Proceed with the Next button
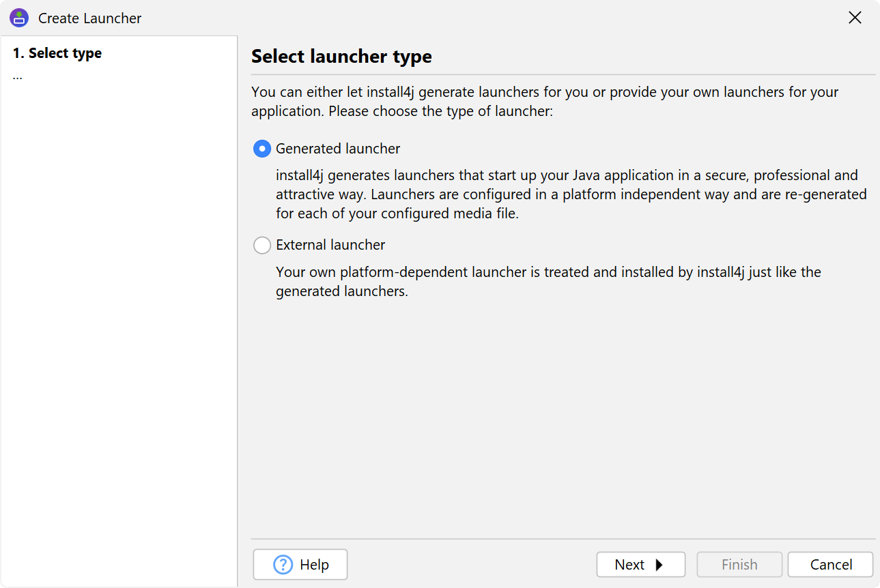Screen dimensions: 880x588 [x=640, y=565]
